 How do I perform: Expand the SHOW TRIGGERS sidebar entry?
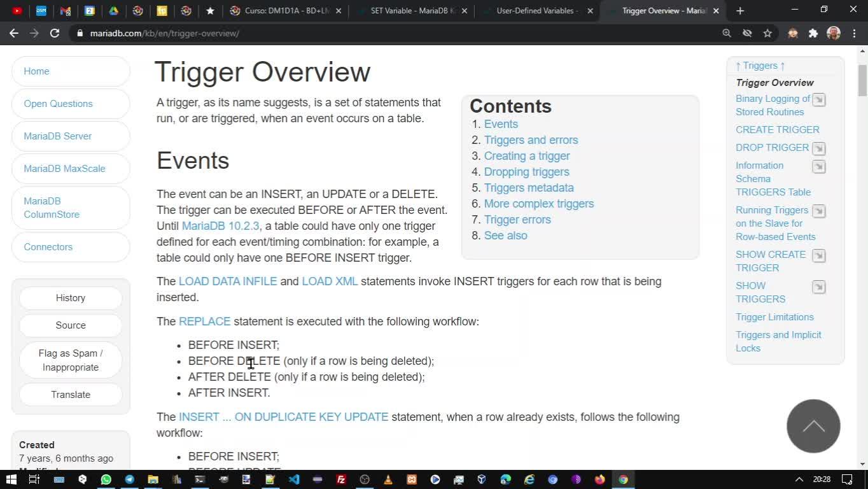coord(819,287)
